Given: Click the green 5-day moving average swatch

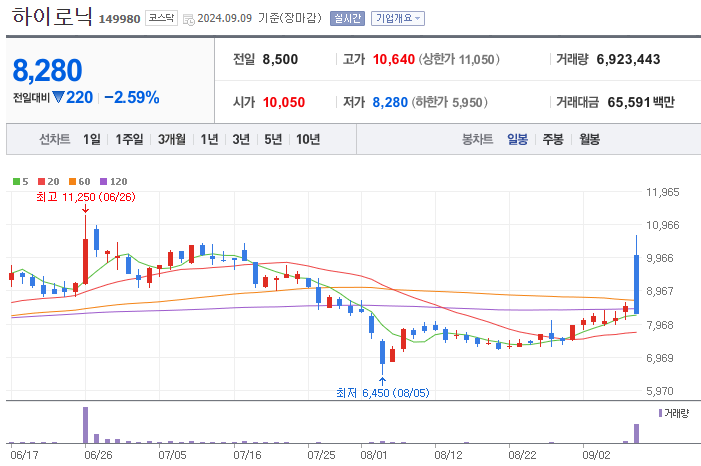Looking at the screenshot, I should click(x=17, y=182).
